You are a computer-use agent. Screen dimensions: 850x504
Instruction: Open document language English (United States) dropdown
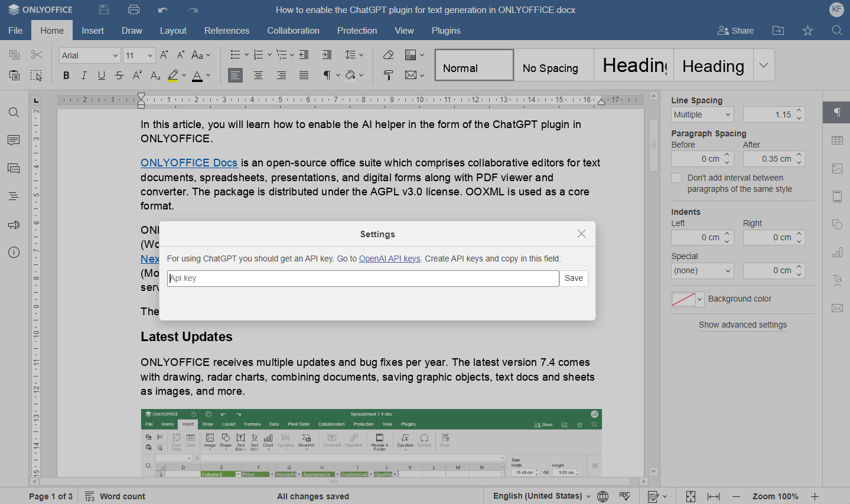542,496
